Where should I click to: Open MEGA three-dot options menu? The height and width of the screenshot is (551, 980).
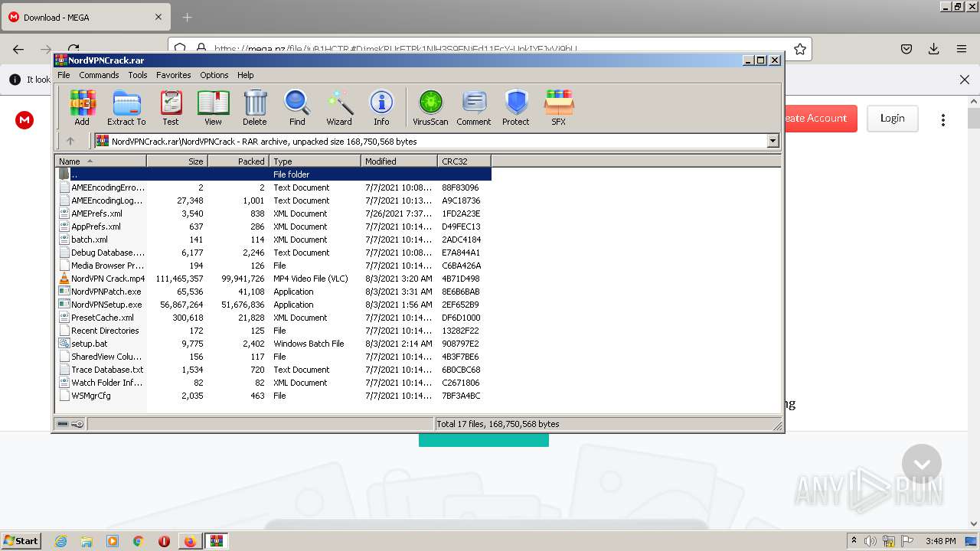(943, 119)
